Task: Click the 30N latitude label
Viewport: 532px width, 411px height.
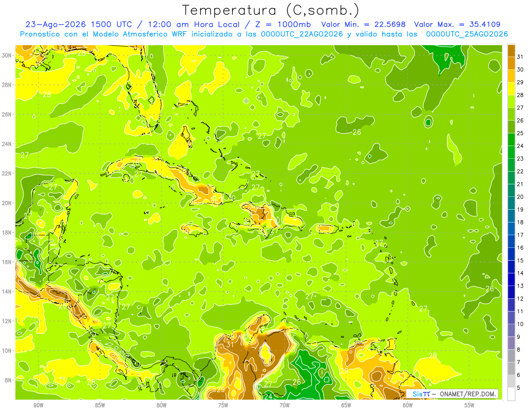Action: click(7, 55)
